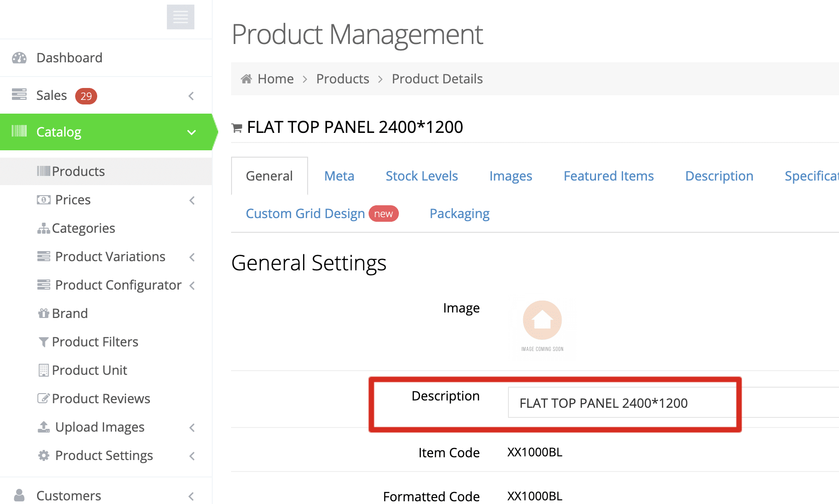Open Categories from the sidebar
The width and height of the screenshot is (839, 504).
pyautogui.click(x=83, y=228)
